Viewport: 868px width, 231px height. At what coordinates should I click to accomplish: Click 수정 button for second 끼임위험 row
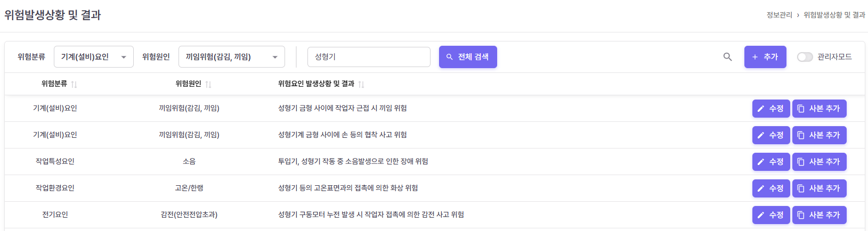[770, 135]
